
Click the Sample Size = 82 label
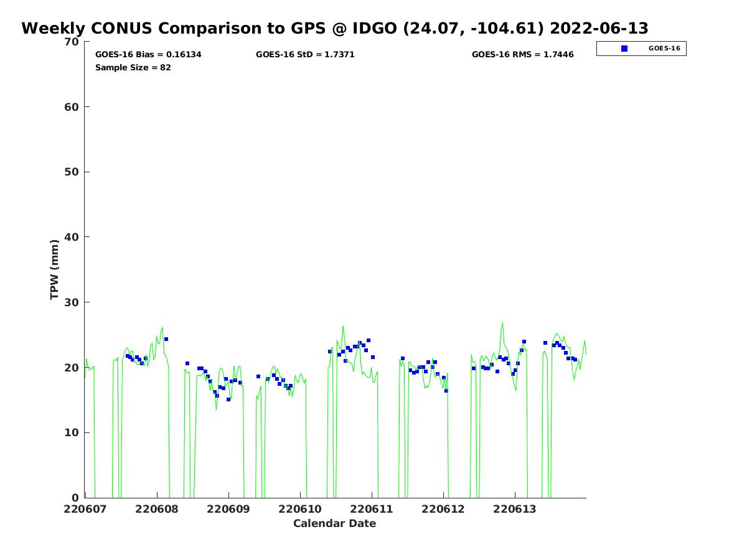133,67
